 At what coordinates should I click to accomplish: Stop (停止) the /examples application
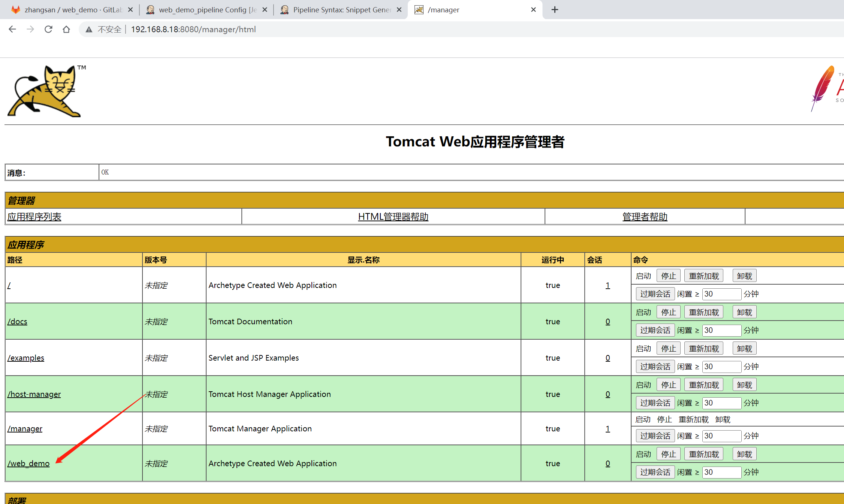click(x=668, y=349)
